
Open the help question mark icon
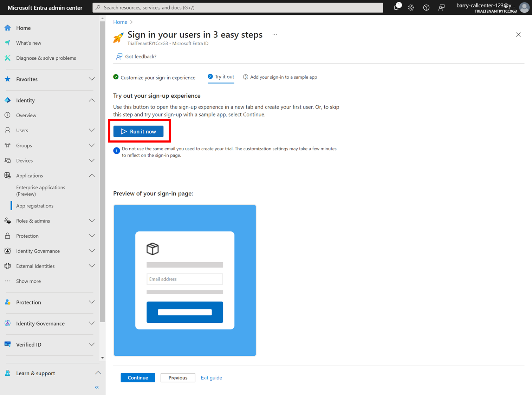[x=426, y=7]
